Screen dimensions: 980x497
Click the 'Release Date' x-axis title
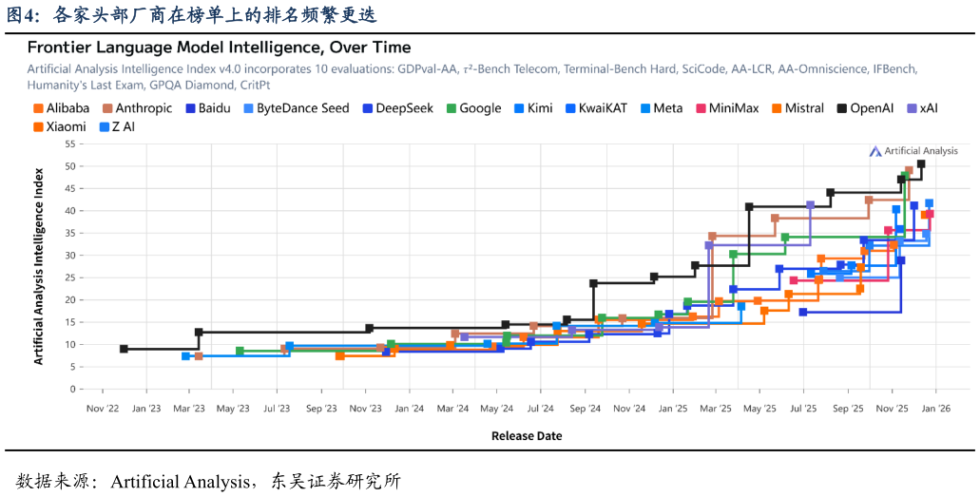[526, 436]
